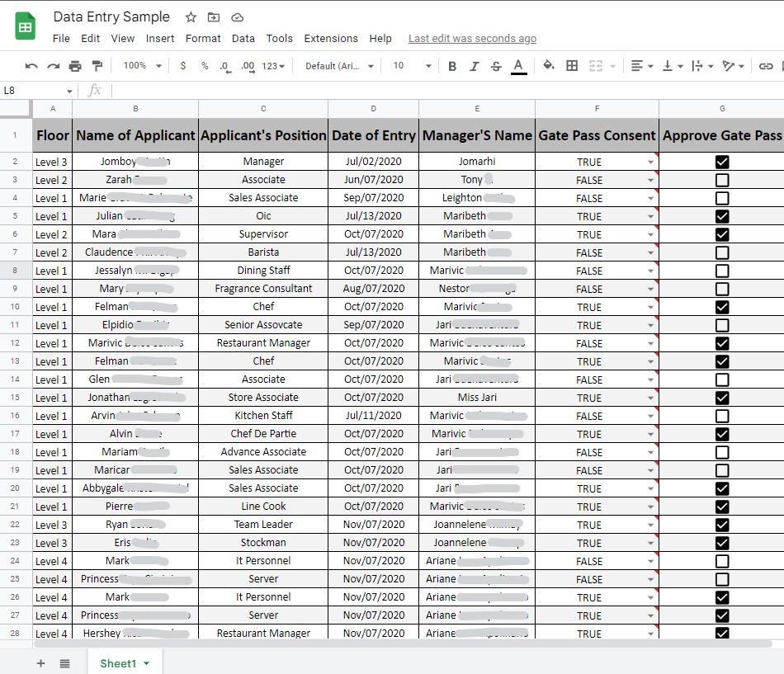This screenshot has width=784, height=674.
Task: Open the View menu
Action: 122,39
